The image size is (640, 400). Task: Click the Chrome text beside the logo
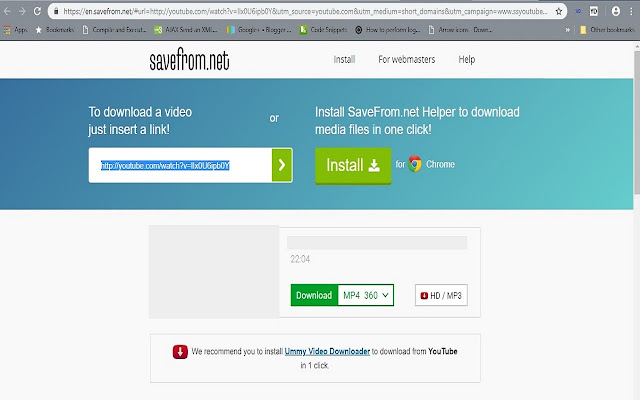[x=440, y=164]
